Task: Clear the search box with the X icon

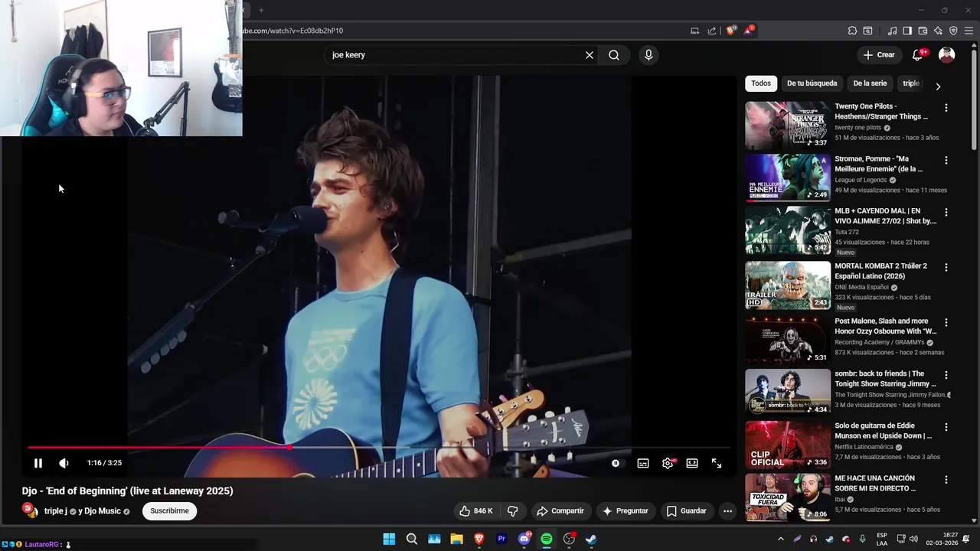Action: [590, 55]
